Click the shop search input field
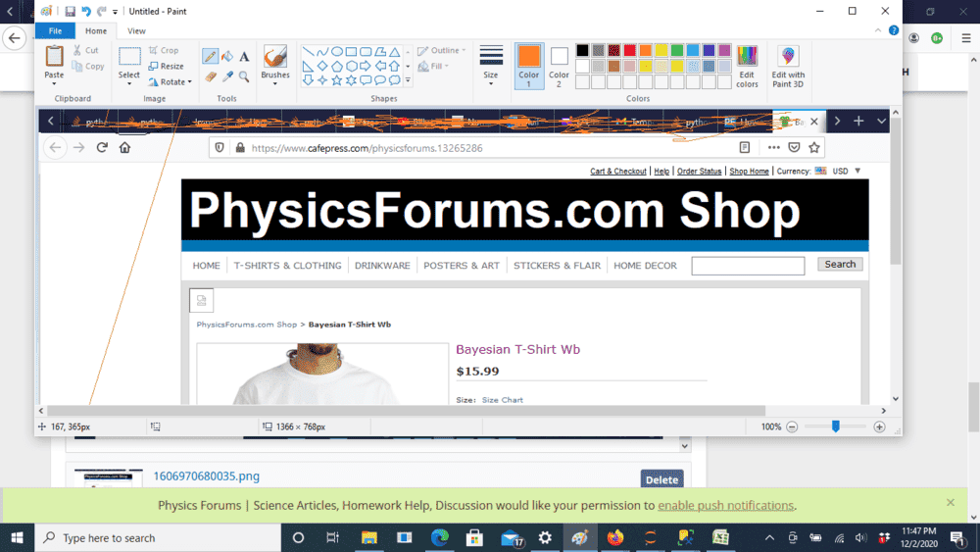Screen dimensions: 980x552 pos(748,266)
